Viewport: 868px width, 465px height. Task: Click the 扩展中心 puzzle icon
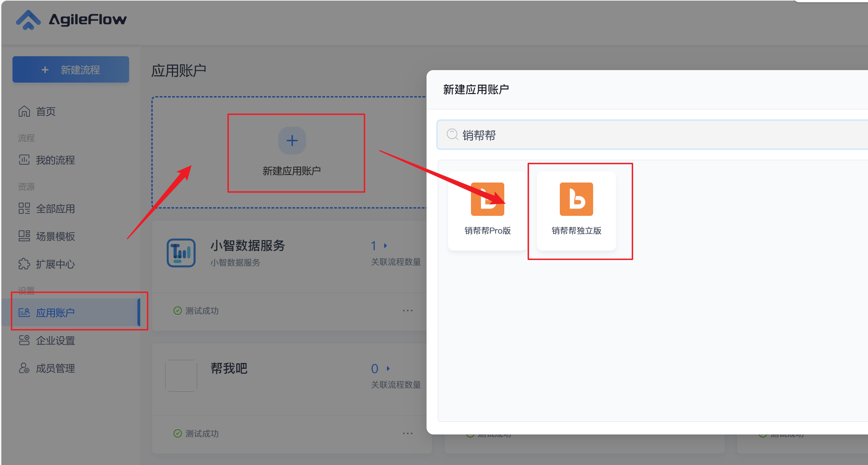coord(24,264)
